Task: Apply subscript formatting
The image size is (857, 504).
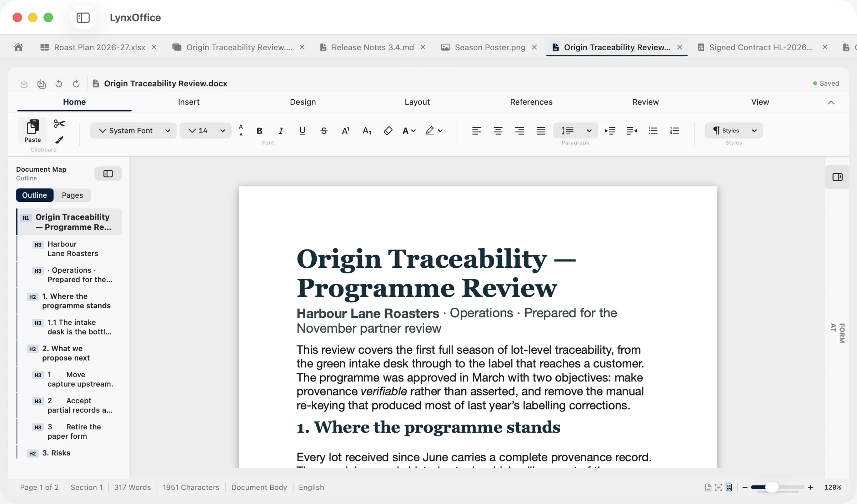Action: pyautogui.click(x=367, y=131)
